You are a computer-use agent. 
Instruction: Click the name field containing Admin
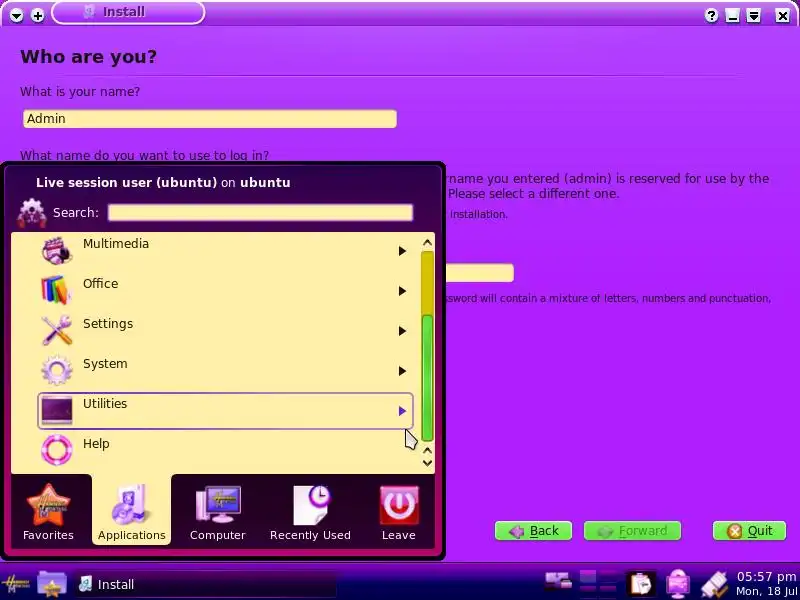[x=210, y=119]
